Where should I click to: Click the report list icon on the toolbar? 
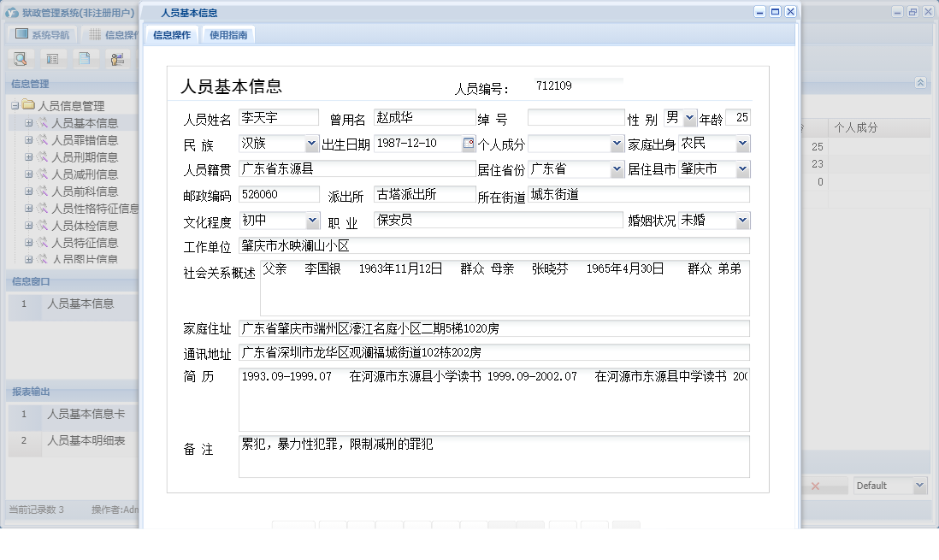point(53,58)
